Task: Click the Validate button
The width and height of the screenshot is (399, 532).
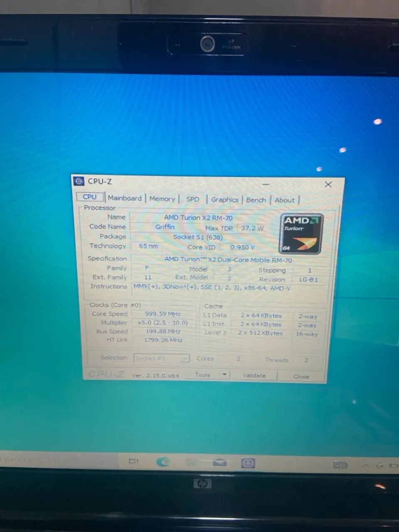Action: pos(254,376)
